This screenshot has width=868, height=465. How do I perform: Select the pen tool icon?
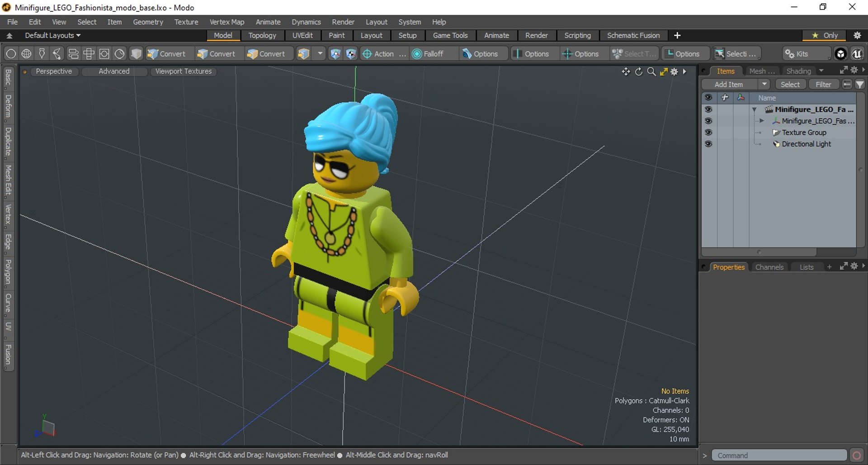(x=42, y=54)
